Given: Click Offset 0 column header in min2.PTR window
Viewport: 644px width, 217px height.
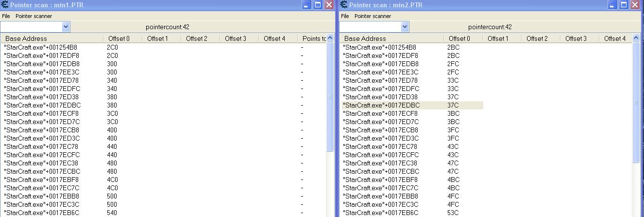Looking at the screenshot, I should point(459,38).
